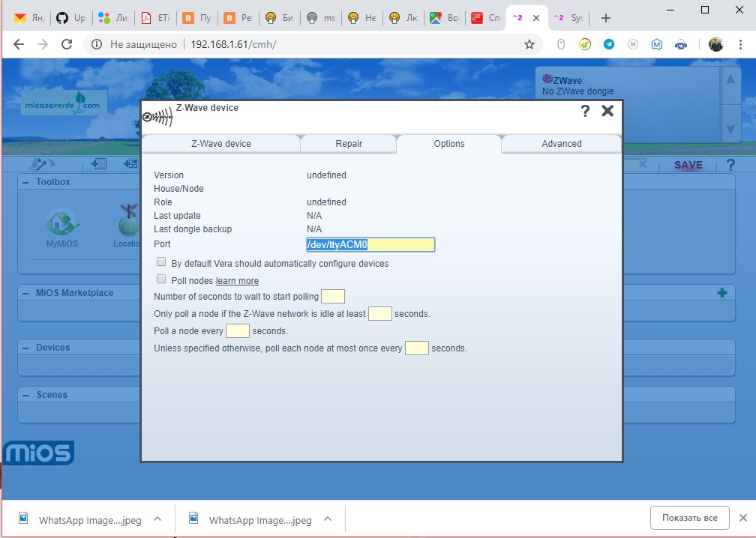Viewport: 756px width, 538px height.
Task: Open the Poll nodes learn more link
Action: tap(237, 281)
